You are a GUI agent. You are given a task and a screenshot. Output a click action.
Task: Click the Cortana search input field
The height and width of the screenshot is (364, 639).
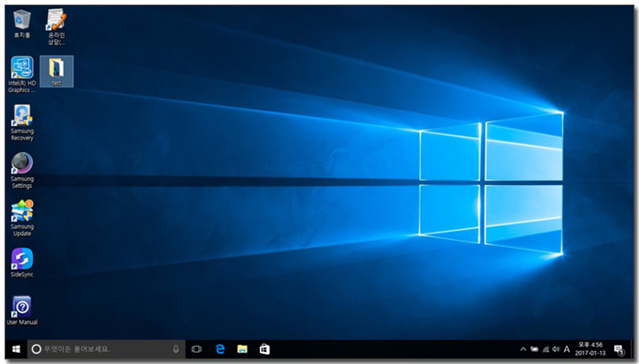pos(106,348)
